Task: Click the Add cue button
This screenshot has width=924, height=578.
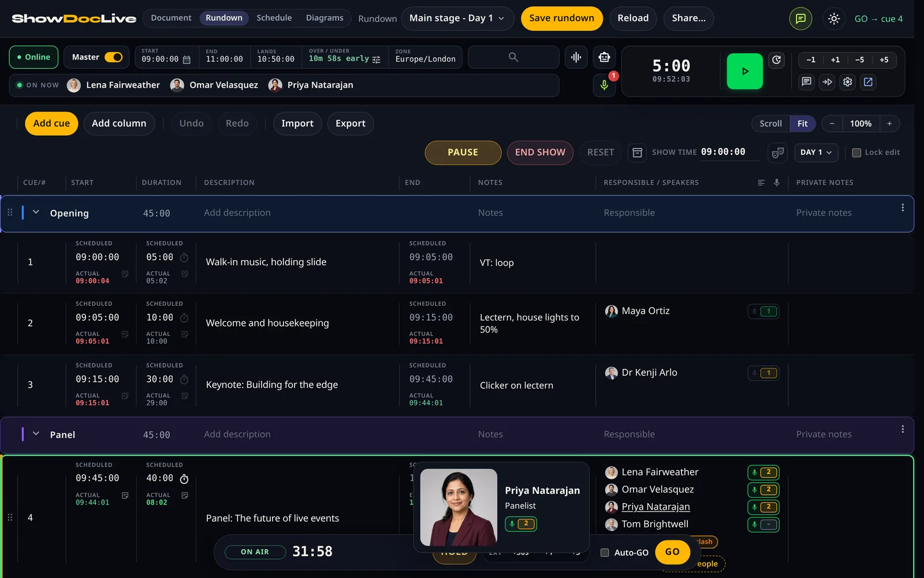Action: (x=51, y=124)
